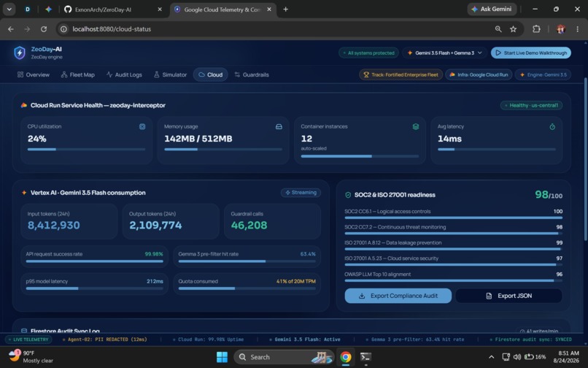Click the Quota consumed progress bar
Image resolution: width=588 pixels, height=368 pixels.
tap(247, 288)
